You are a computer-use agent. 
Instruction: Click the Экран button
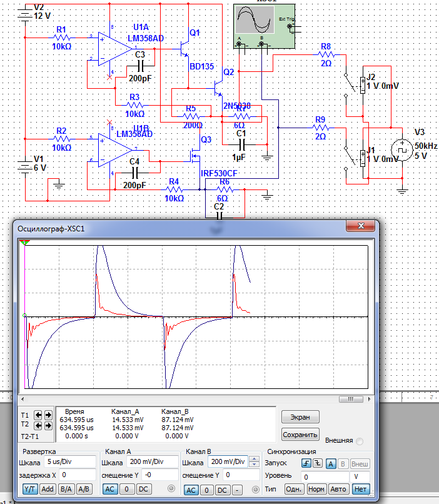pos(300,417)
